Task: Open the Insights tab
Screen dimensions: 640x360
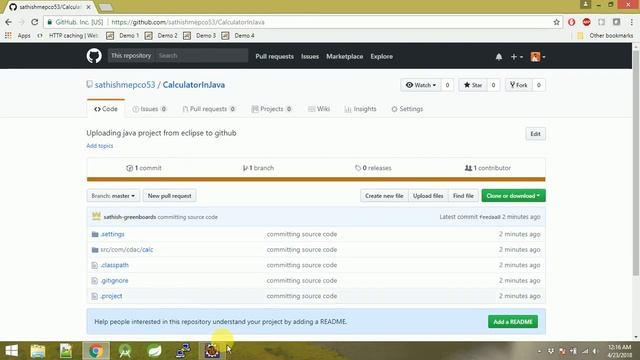Action: click(x=360, y=109)
